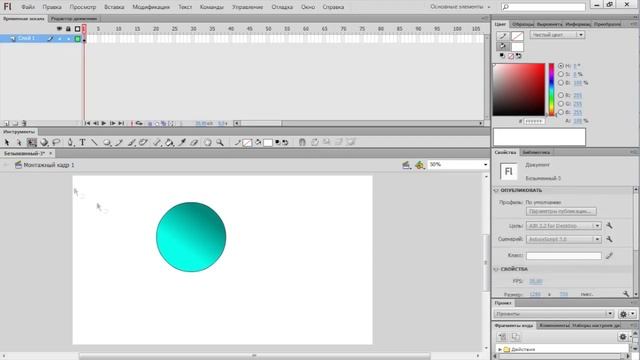Select the black arrow Selection tool
The image size is (640, 360).
[x=7, y=142]
